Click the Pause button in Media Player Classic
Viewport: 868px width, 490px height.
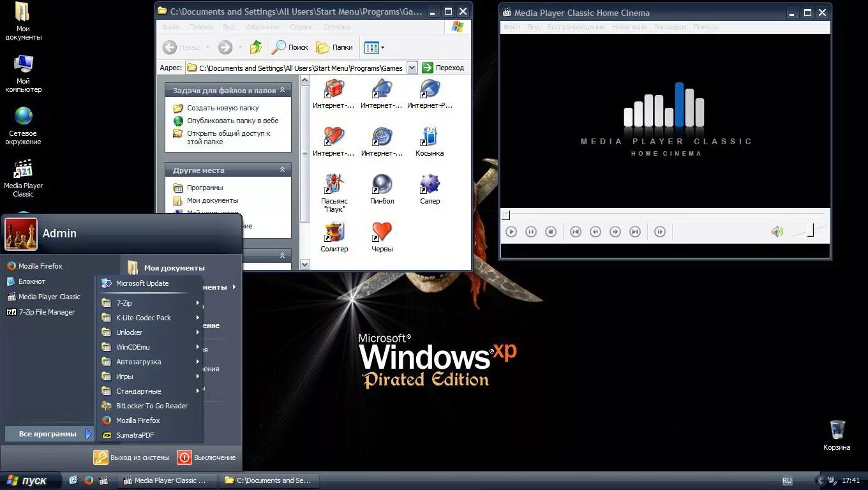click(x=531, y=232)
